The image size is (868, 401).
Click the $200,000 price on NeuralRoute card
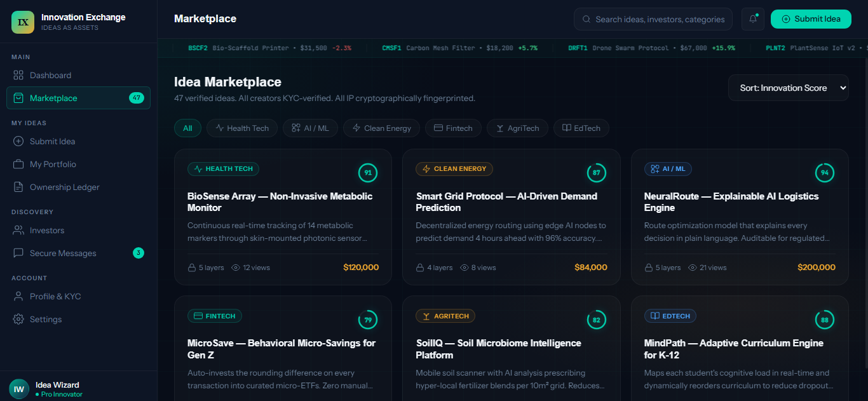(817, 268)
